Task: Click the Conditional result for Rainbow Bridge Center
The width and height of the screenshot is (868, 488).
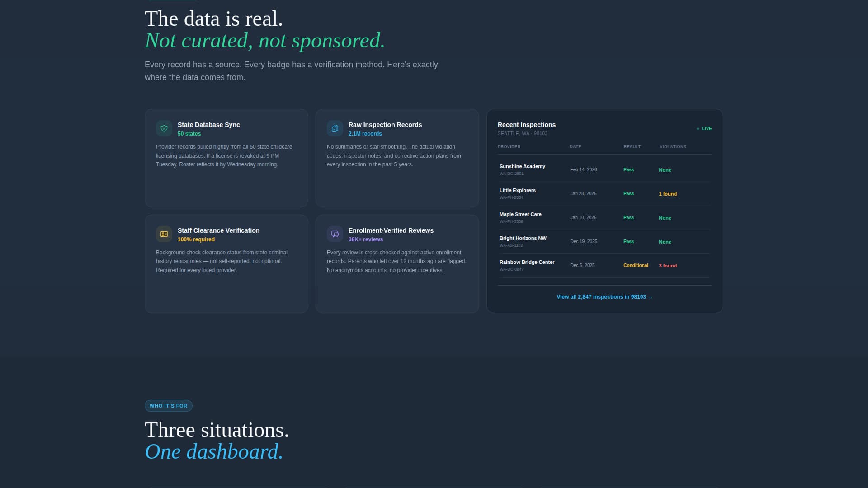Action: (636, 266)
